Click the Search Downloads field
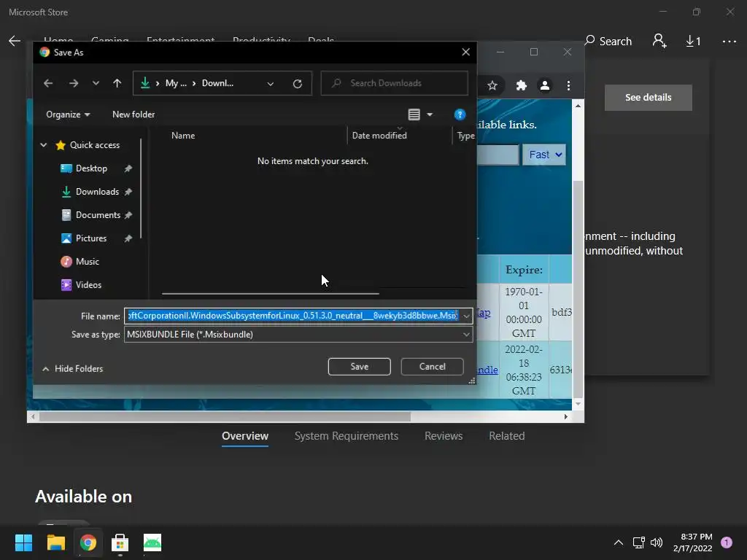Viewport: 747px width, 560px height. (x=394, y=83)
